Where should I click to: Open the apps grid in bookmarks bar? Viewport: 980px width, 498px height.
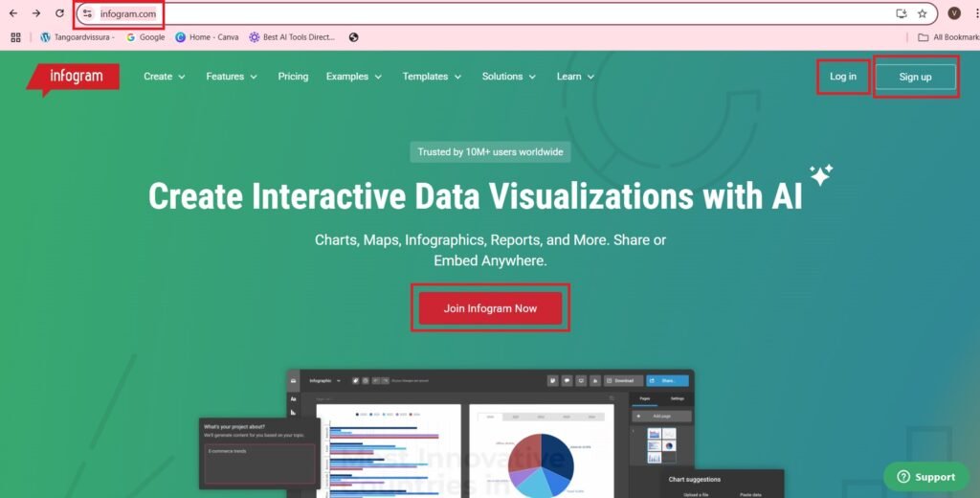tap(16, 37)
